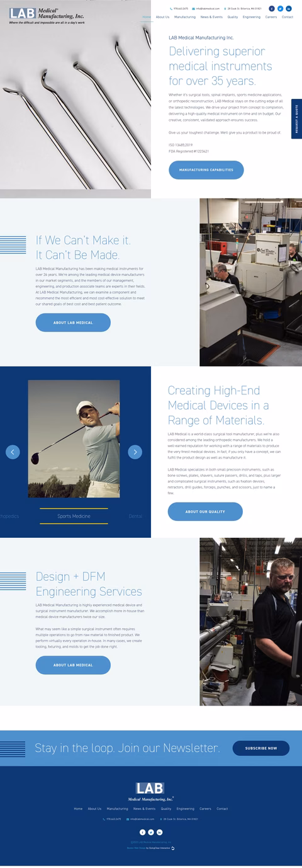Open Facebook icon in footer

[142, 832]
